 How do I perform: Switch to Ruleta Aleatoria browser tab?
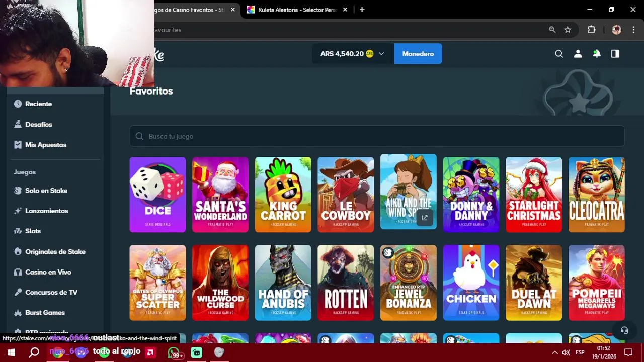(297, 10)
